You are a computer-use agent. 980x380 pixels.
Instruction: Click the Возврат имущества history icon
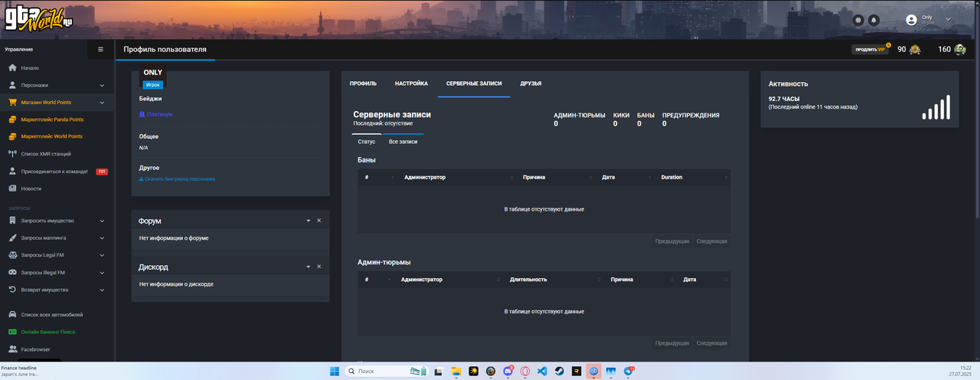(12, 290)
